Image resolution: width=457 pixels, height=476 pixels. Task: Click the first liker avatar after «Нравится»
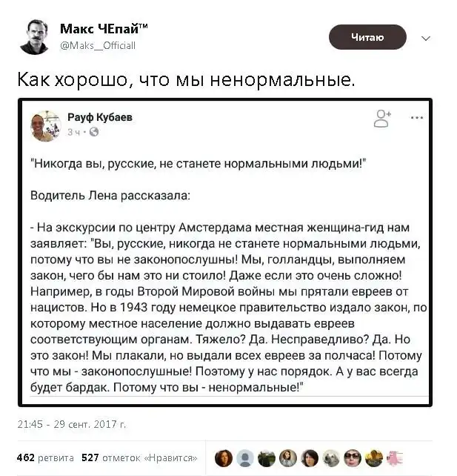coord(223,457)
